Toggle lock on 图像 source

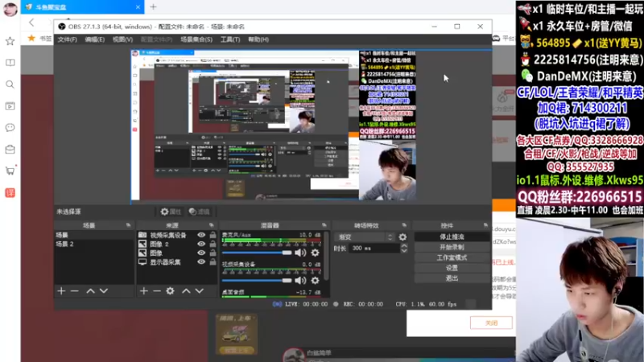tap(213, 253)
